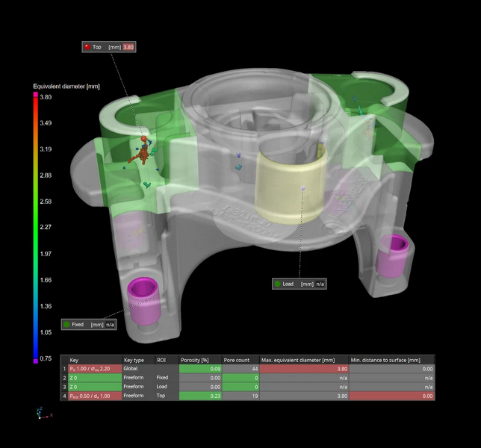Click the large orange pore defect

point(137,155)
